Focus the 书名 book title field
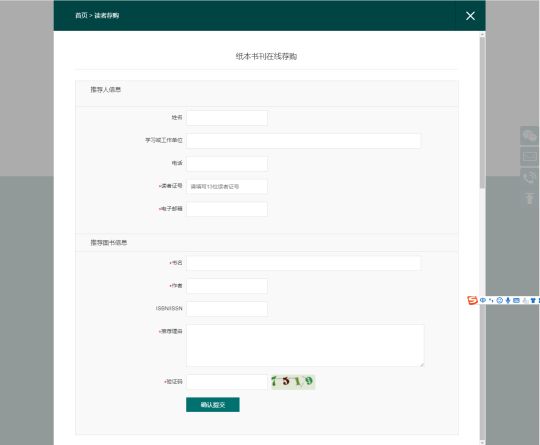Image resolution: width=540 pixels, height=445 pixels. pos(303,263)
